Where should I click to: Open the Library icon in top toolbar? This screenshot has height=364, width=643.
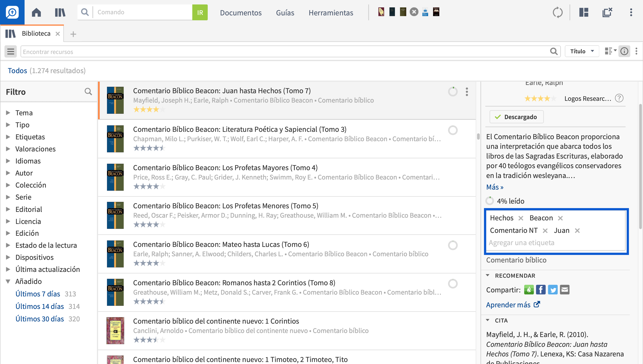pos(60,12)
